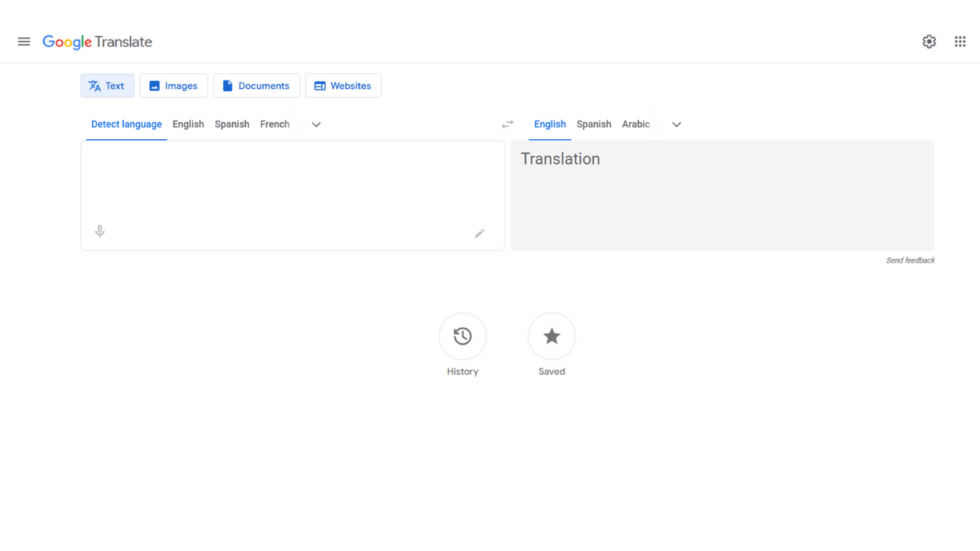Screen dimensions: 980x551
Task: Click the pencil handwriting input icon
Action: (x=479, y=233)
